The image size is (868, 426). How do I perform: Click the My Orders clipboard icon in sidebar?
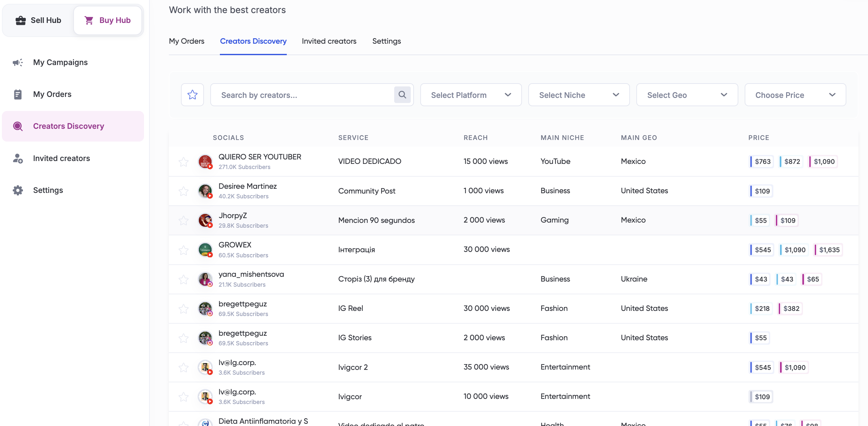(18, 94)
